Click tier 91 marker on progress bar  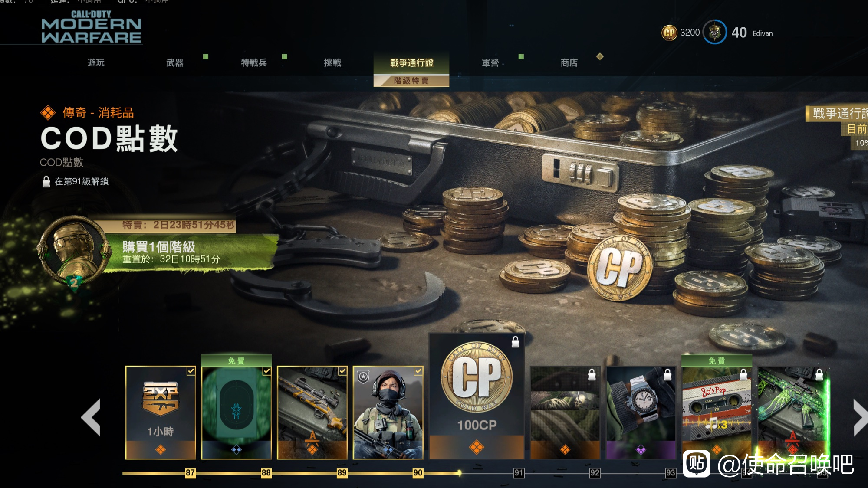[x=519, y=473]
